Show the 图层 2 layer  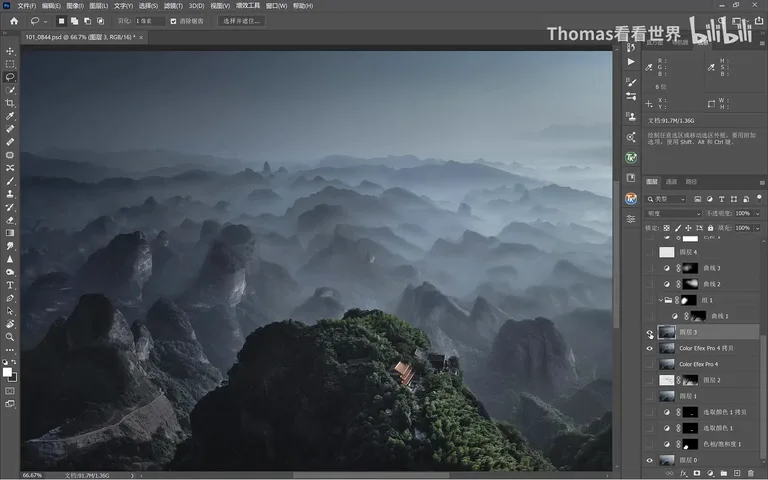coord(649,380)
